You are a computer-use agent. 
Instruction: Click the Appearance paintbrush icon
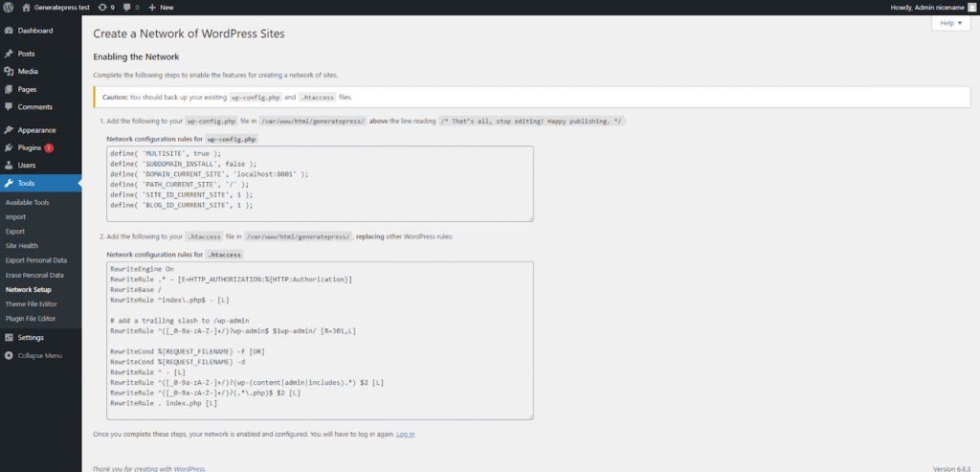pos(9,130)
